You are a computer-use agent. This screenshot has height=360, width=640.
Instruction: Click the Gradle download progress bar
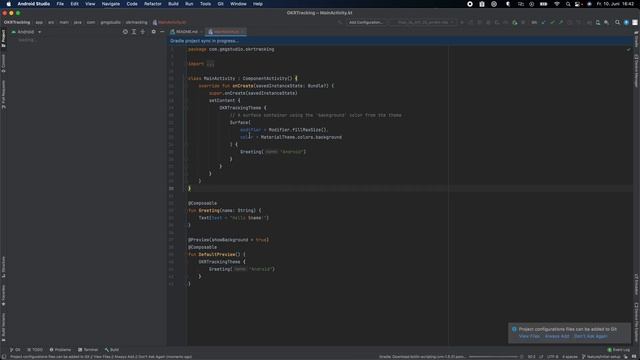493,357
